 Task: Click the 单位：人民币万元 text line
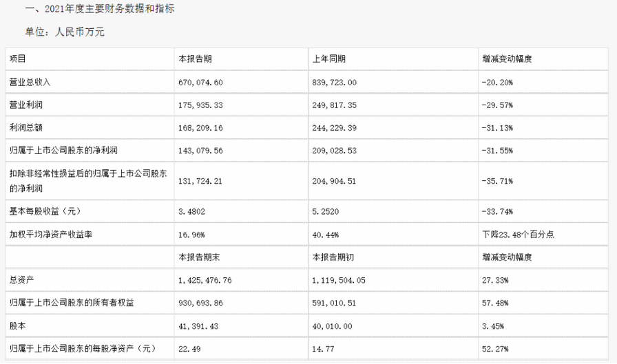(65, 32)
